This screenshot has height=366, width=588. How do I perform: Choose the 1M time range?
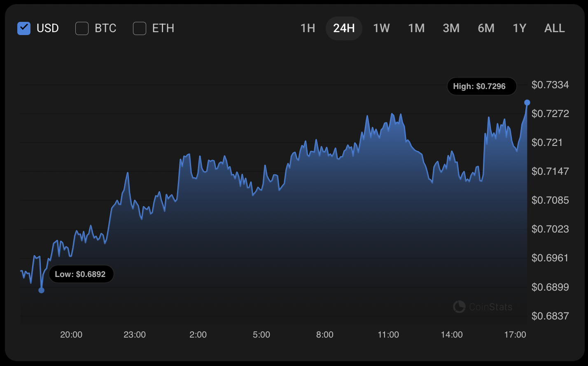coord(416,28)
